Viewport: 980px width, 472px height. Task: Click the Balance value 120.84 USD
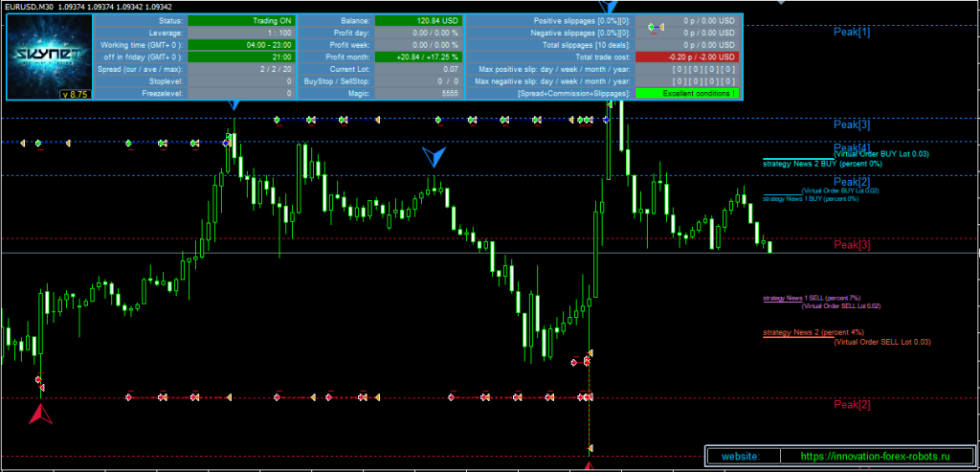[x=416, y=20]
